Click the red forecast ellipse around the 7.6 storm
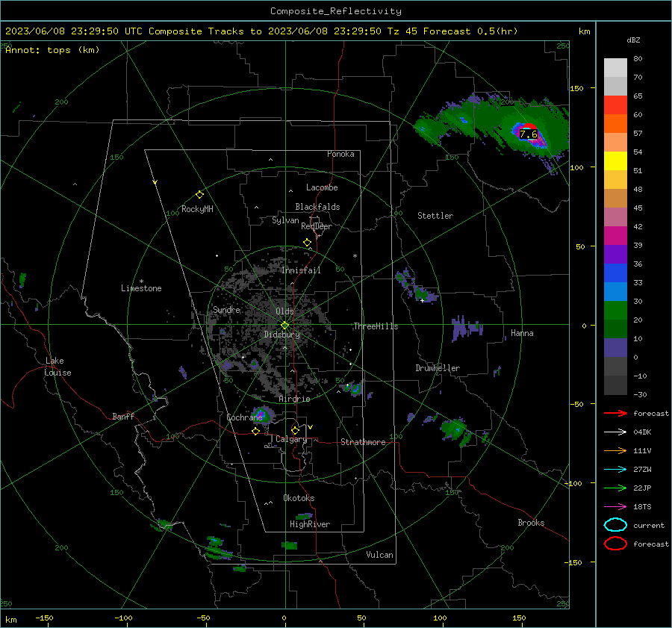The height and width of the screenshot is (628, 672). point(529,128)
